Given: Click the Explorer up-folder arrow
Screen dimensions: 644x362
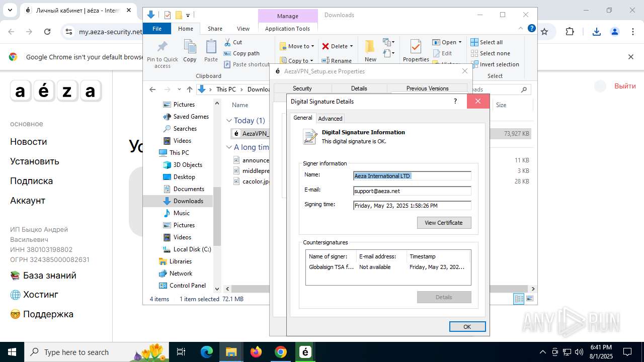Looking at the screenshot, I should [x=189, y=89].
